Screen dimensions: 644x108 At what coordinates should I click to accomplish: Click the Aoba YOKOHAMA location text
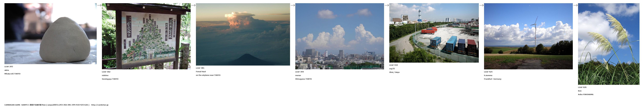pyautogui.click(x=585, y=95)
